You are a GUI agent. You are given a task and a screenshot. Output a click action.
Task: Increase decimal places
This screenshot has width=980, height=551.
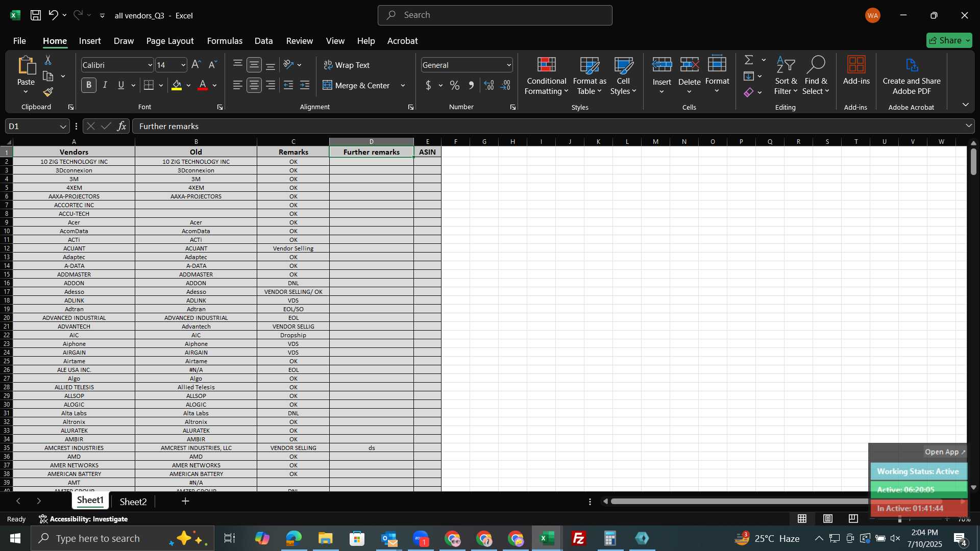pyautogui.click(x=489, y=85)
